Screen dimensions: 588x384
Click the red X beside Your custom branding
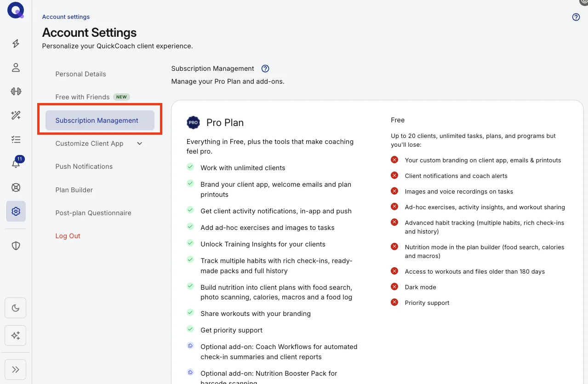point(394,160)
